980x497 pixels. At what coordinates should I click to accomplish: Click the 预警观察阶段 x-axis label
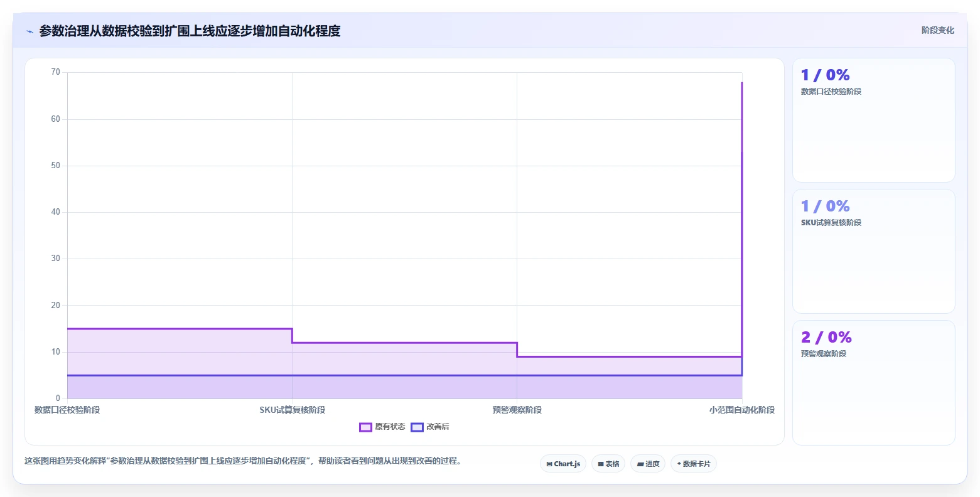[x=517, y=410]
